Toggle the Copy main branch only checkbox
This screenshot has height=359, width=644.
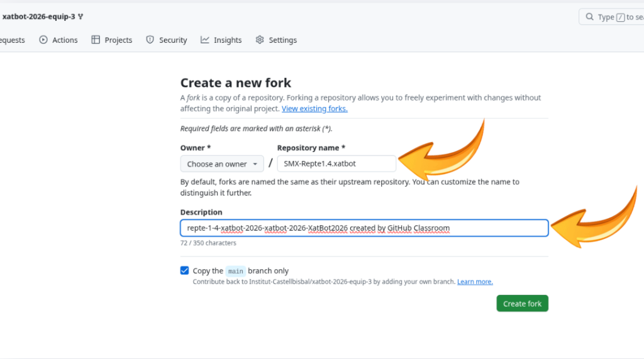pos(184,270)
